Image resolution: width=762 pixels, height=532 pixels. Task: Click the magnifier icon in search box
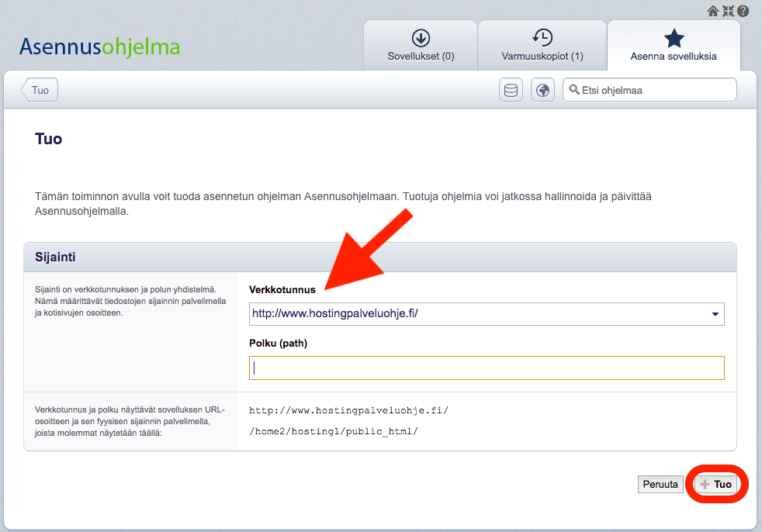click(574, 90)
